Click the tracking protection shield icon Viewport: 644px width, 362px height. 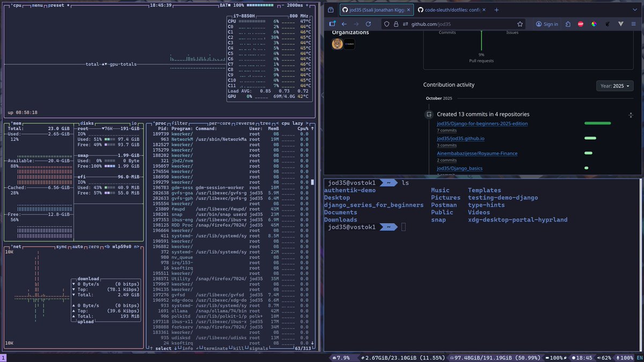coord(387,24)
